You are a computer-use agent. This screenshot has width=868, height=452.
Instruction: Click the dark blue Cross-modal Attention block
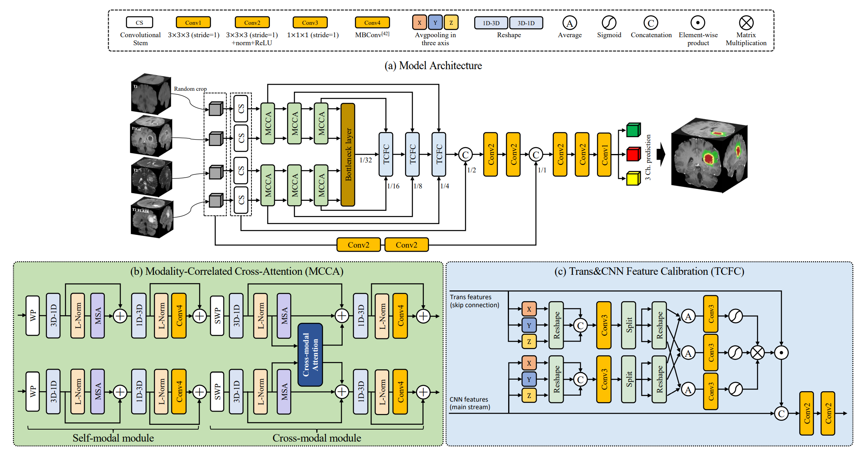(310, 354)
